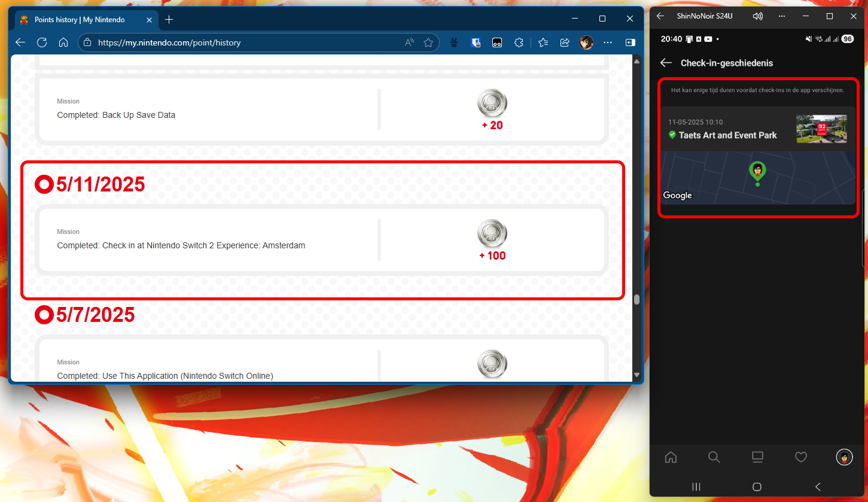This screenshot has height=502, width=868.
Task: Click the silver coin above +100
Action: point(492,234)
